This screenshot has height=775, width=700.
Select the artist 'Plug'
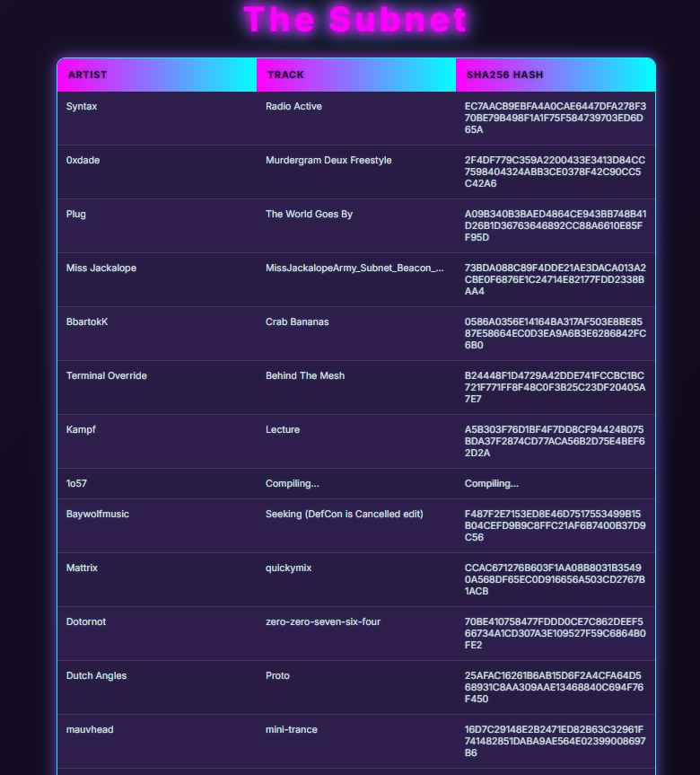[x=76, y=214]
